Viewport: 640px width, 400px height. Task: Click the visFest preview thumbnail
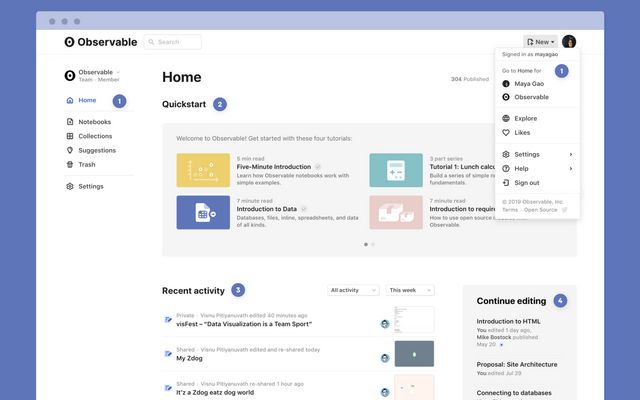(414, 320)
